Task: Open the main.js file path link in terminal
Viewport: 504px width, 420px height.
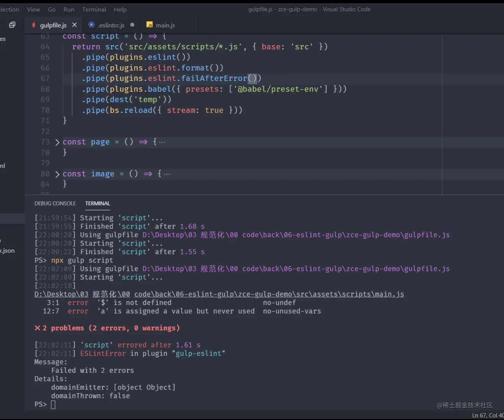Action: tap(219, 294)
